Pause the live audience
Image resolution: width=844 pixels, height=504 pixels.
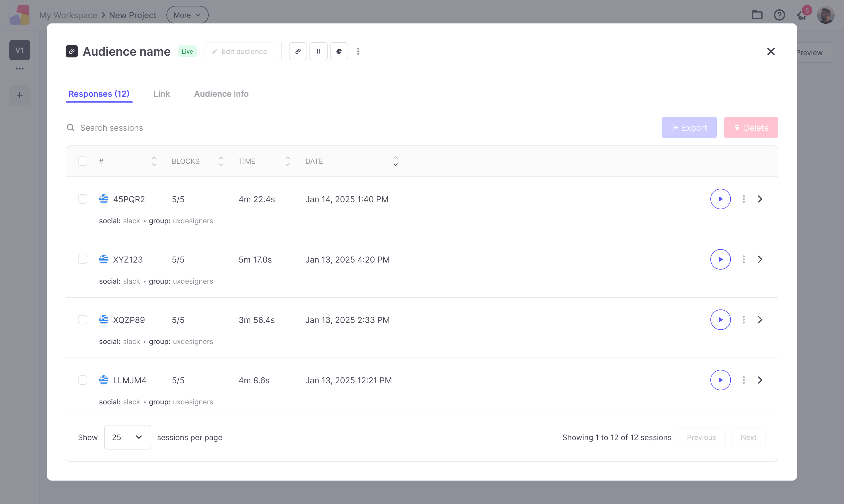coord(319,51)
